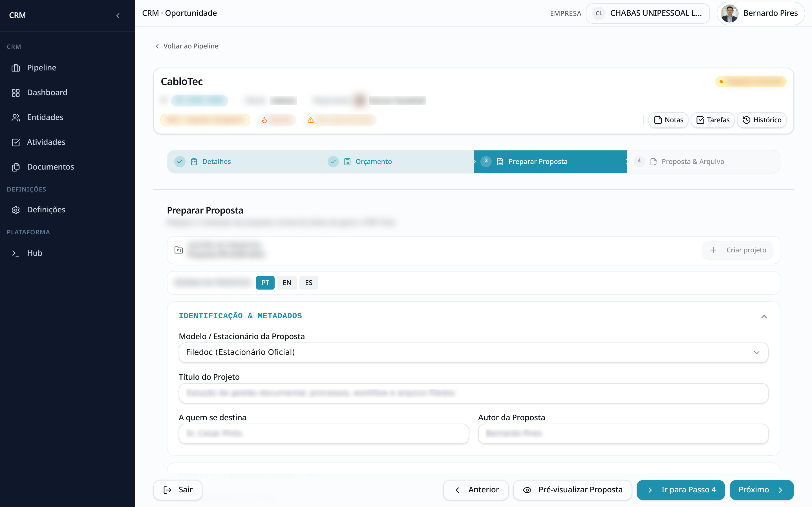Open Modelo / Estacionário da Proposta dropdown
The height and width of the screenshot is (507, 812).
[x=473, y=352]
